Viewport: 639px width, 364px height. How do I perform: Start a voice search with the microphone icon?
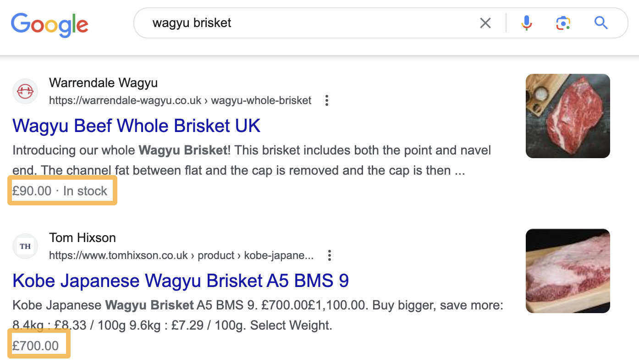tap(527, 23)
